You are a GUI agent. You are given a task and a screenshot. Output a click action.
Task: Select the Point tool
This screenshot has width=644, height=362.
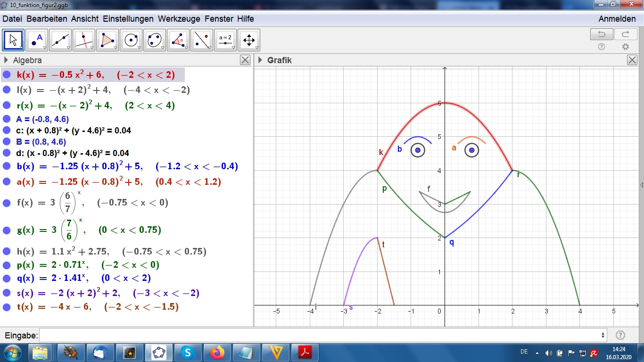(37, 40)
